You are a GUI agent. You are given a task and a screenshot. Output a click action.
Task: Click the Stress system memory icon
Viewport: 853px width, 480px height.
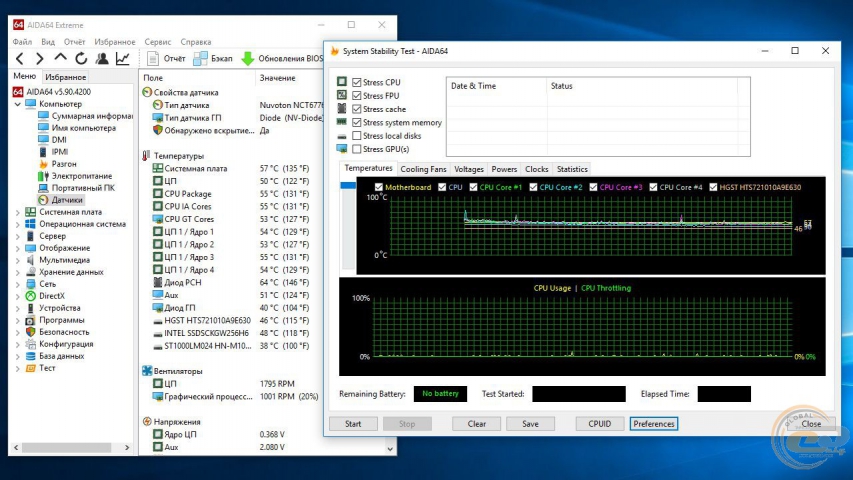342,122
